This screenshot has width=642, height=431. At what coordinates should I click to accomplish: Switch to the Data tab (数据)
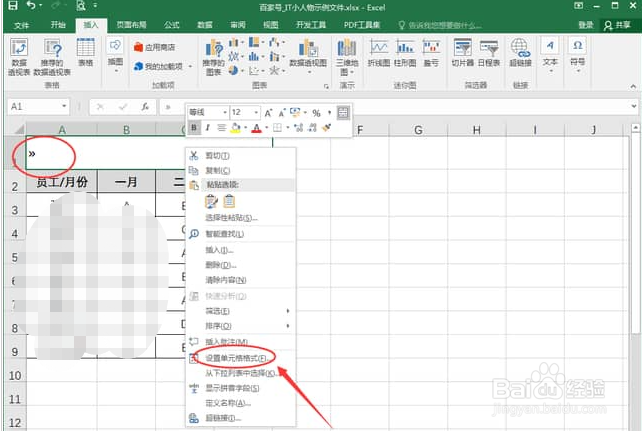click(x=205, y=25)
